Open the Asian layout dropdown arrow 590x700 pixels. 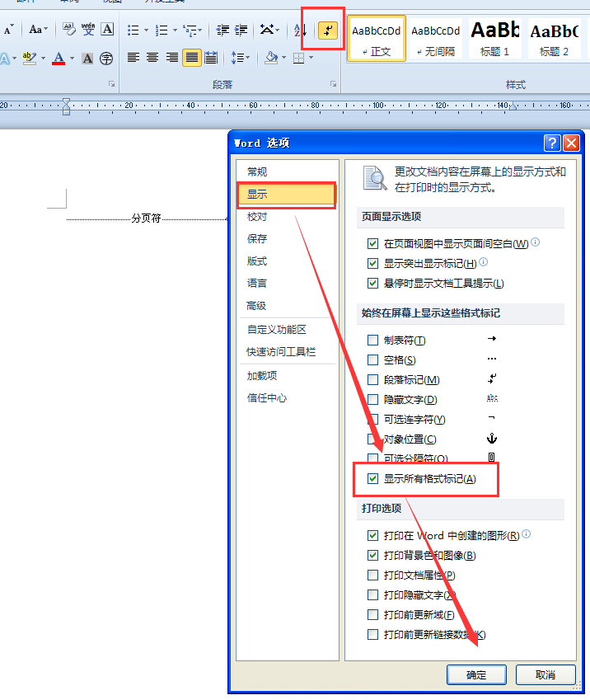click(x=278, y=31)
